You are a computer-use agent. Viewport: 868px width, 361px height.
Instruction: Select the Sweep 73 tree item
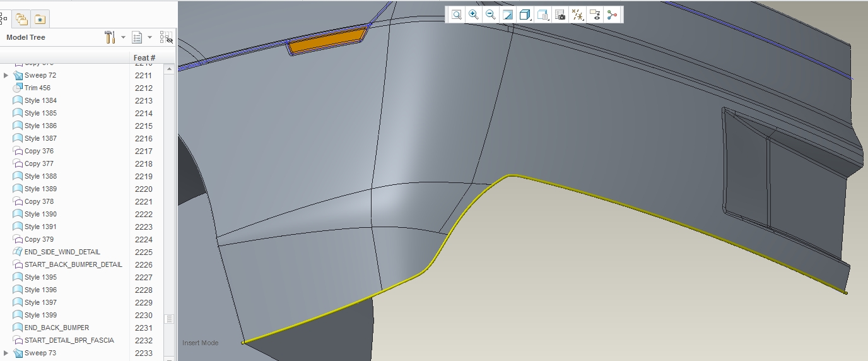[40, 353]
